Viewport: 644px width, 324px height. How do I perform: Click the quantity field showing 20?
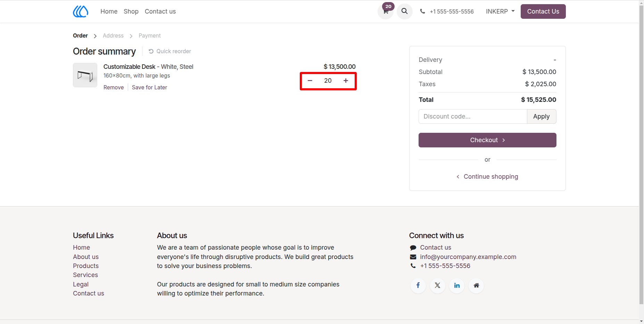328,81
